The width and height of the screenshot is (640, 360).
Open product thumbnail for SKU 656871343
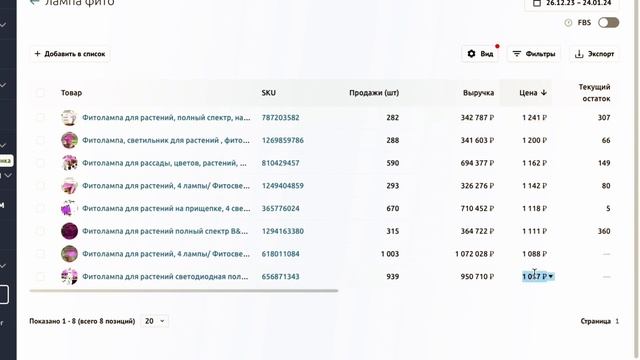(69, 277)
